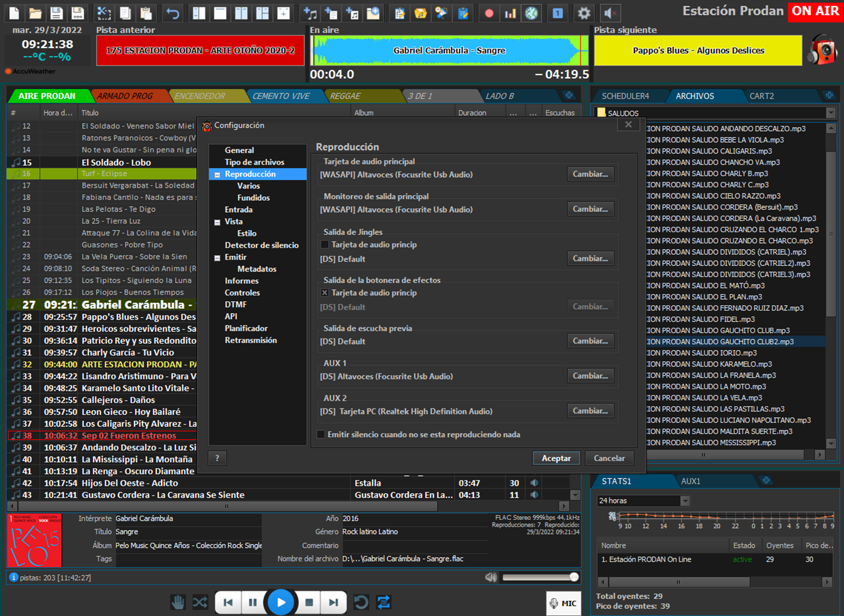This screenshot has width=844, height=616.
Task: Click the En aire waveform progress bar
Action: click(x=449, y=51)
